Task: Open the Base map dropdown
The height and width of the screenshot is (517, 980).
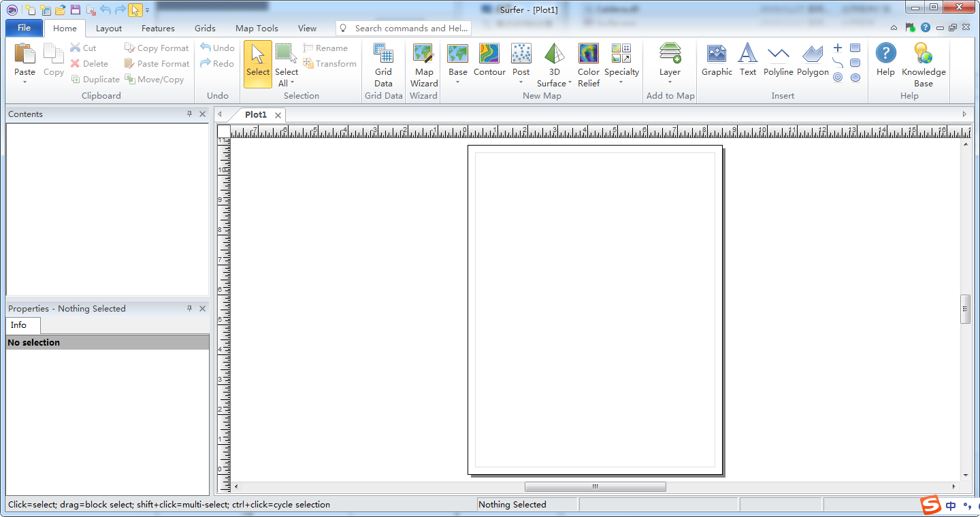Action: pos(458,83)
